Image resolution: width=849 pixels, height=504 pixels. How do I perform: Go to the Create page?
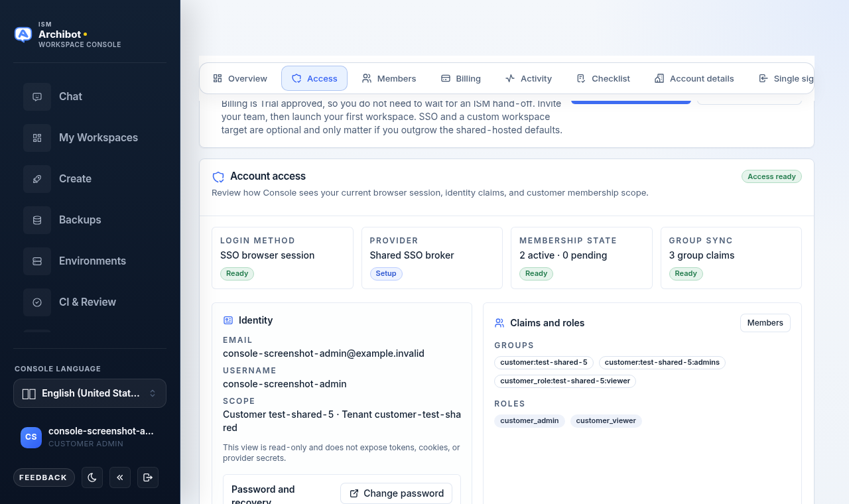click(x=90, y=179)
